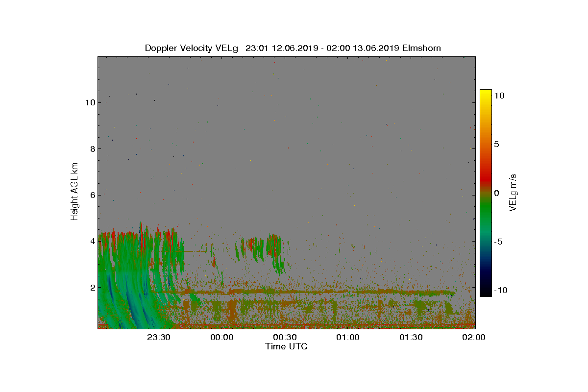Click the time tick label "00:00"

pos(221,337)
